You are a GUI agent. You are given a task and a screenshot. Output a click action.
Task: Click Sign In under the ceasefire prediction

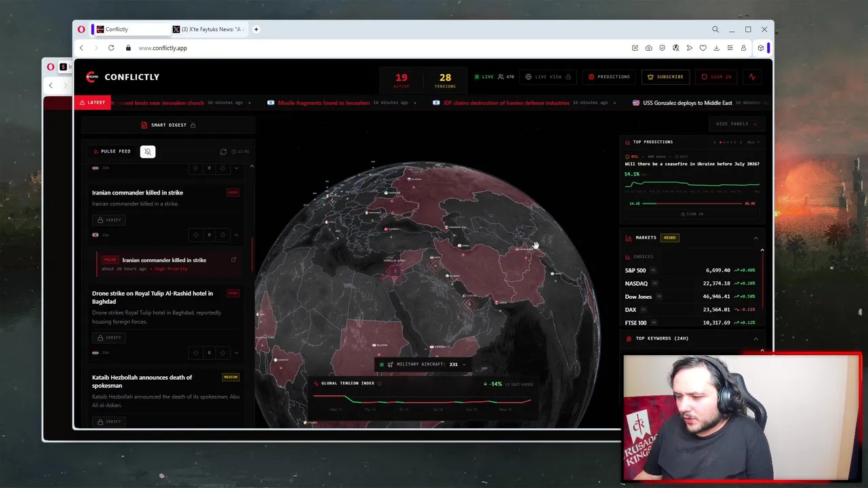point(692,214)
